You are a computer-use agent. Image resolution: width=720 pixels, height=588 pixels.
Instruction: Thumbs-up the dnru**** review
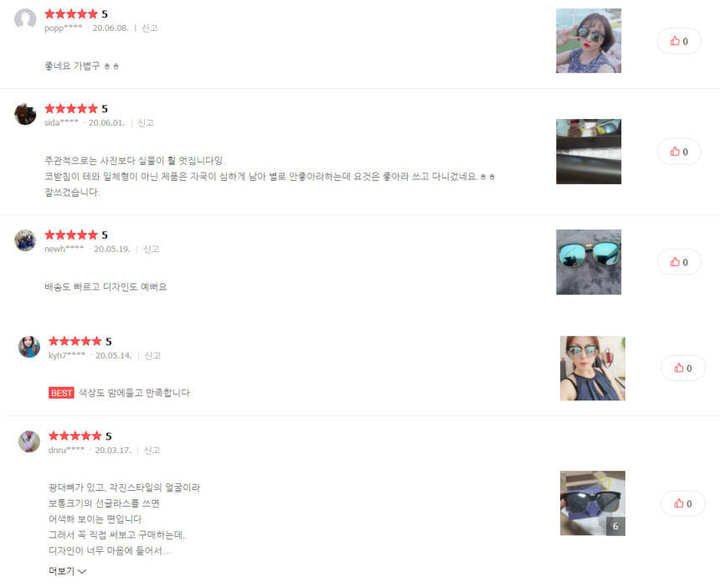click(683, 503)
